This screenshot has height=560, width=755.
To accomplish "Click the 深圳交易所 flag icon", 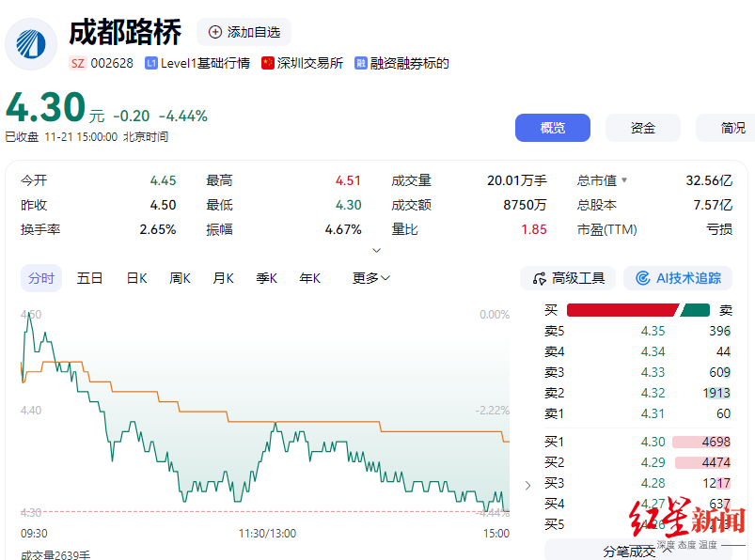I will coord(268,63).
